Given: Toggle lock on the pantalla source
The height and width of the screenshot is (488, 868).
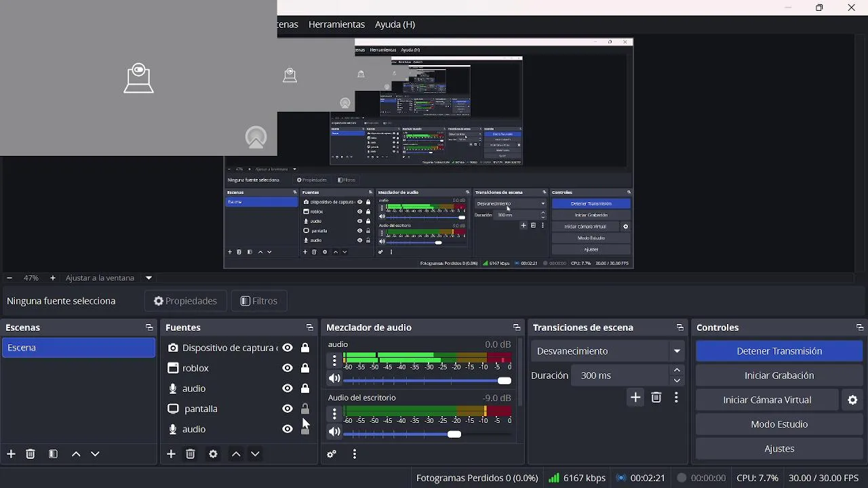Looking at the screenshot, I should [305, 409].
